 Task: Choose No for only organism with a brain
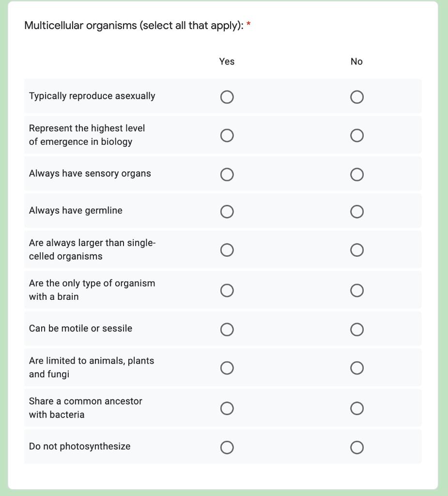[x=357, y=291]
